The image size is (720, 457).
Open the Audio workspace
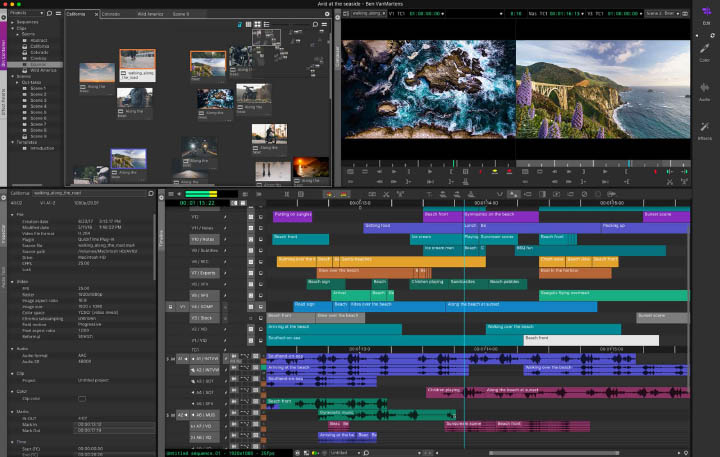705,89
